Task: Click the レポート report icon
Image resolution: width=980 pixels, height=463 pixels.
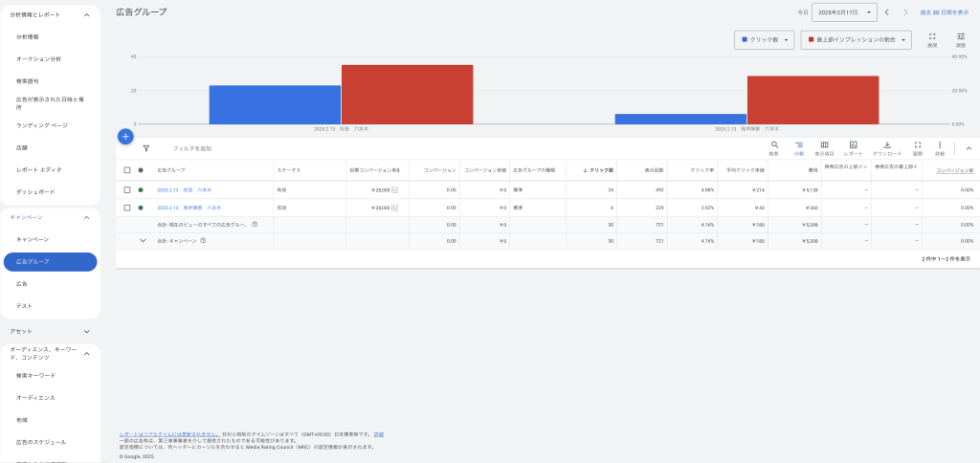Action: [853, 145]
